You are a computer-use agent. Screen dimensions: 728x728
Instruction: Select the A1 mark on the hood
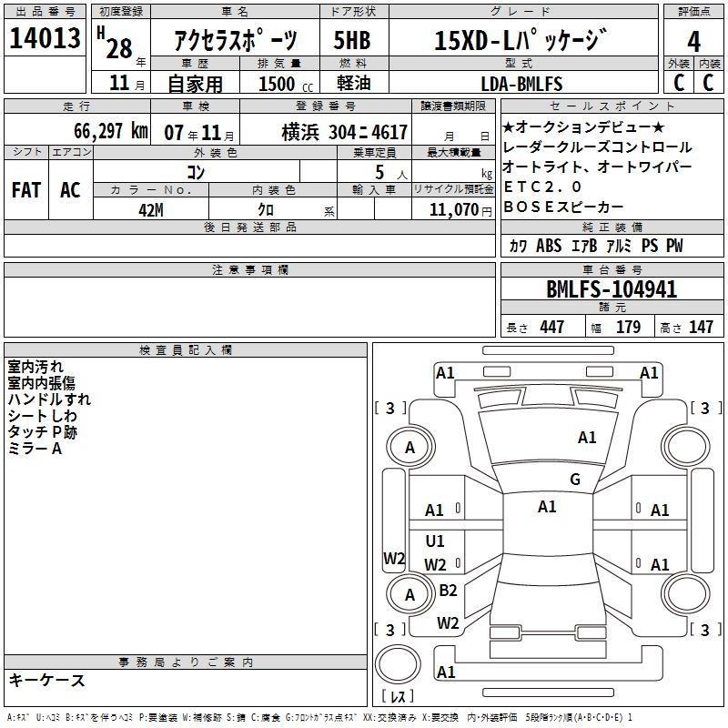(x=586, y=438)
